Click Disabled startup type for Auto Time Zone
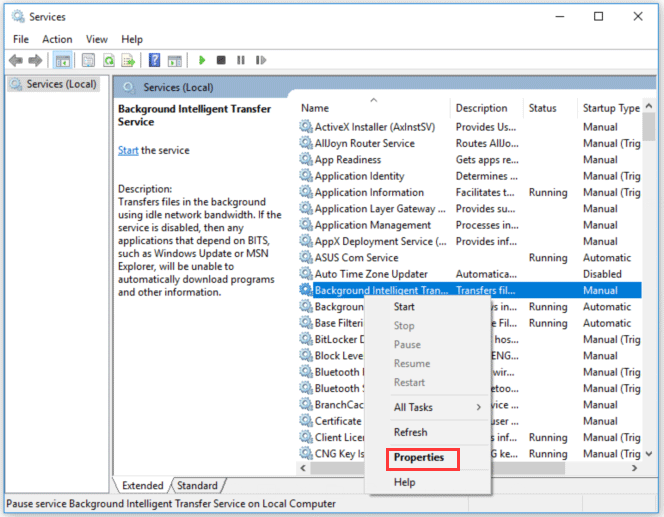Image resolution: width=664 pixels, height=517 pixels. coord(602,274)
